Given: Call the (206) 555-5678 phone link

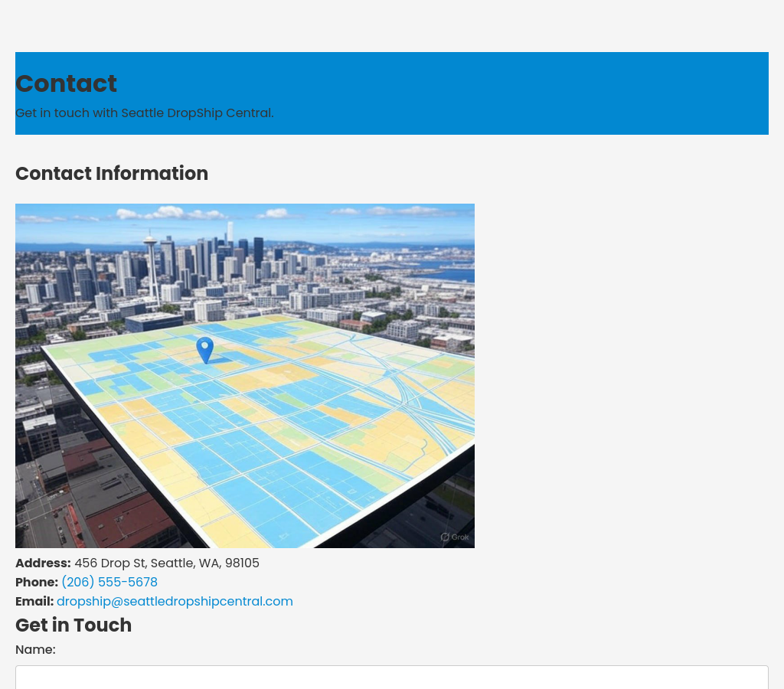Looking at the screenshot, I should pos(109,582).
